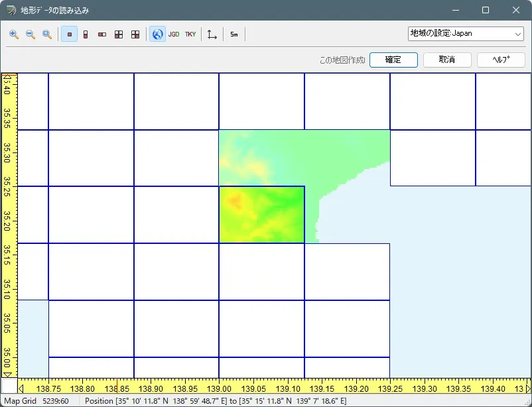The width and height of the screenshot is (532, 407).
Task: Select the zoom to area tool
Action: click(47, 34)
